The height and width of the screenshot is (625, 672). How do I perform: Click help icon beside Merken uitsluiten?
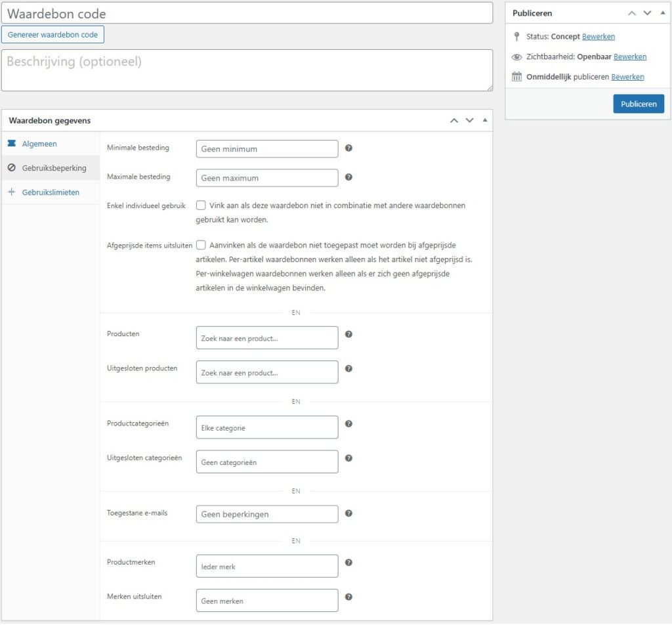point(348,597)
